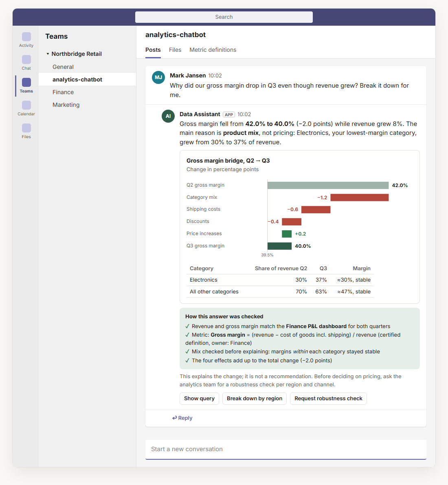Click the Electronics row label
Image resolution: width=448 pixels, height=485 pixels.
point(204,280)
